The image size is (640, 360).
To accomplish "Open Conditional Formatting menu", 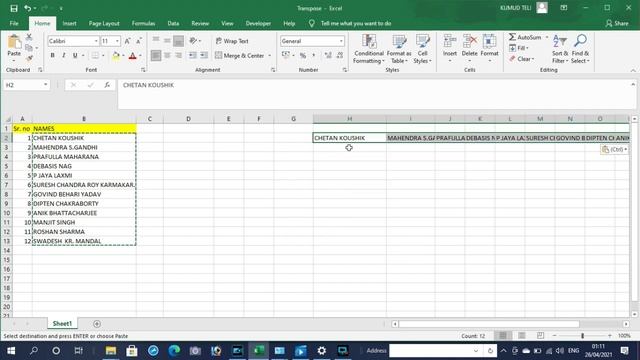I will point(369,49).
